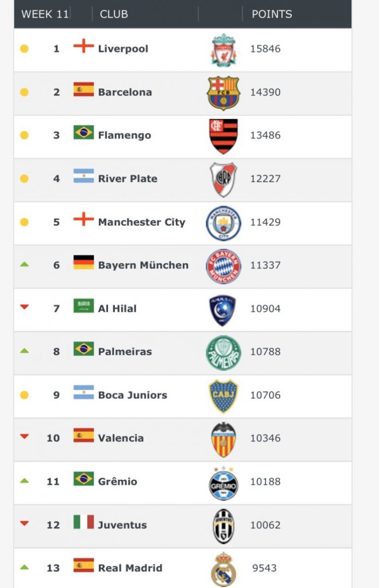Click the Bayern München logo
The width and height of the screenshot is (379, 588).
224,266
